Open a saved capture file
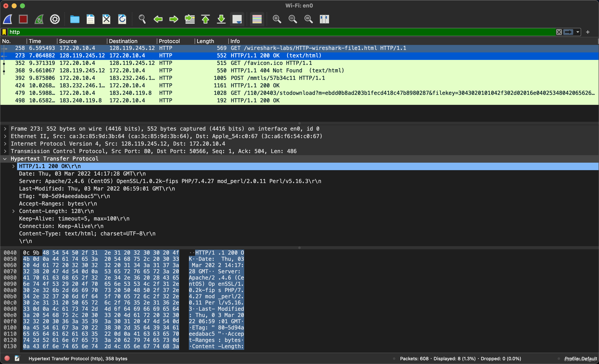599x364 pixels. coord(75,19)
